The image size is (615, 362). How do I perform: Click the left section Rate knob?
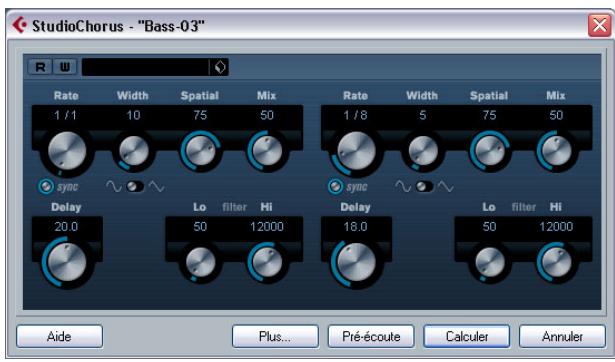click(67, 151)
